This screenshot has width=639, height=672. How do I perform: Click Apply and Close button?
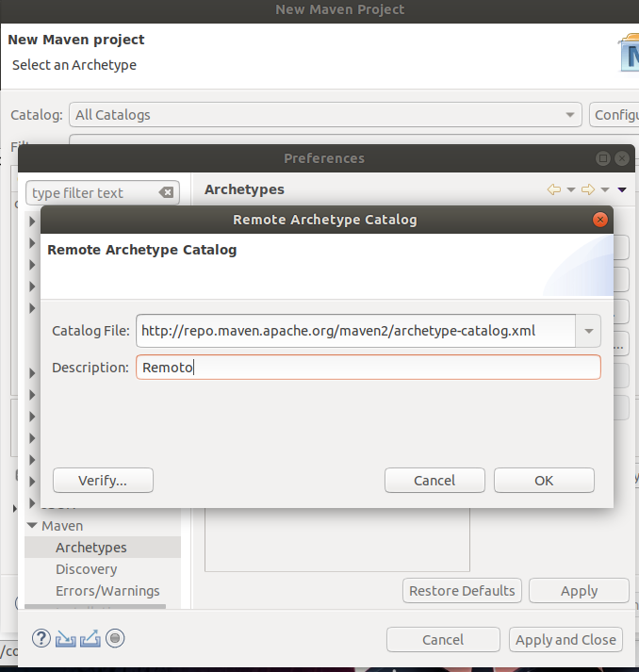pyautogui.click(x=565, y=640)
